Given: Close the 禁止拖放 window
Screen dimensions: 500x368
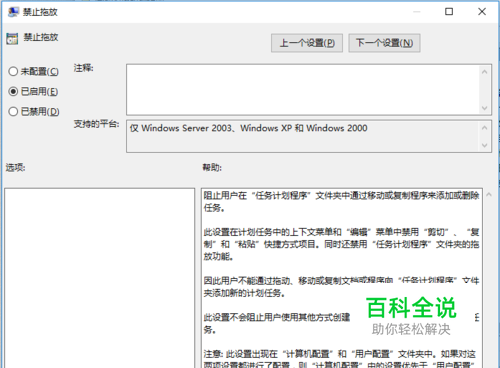Looking at the screenshot, I should tap(482, 12).
